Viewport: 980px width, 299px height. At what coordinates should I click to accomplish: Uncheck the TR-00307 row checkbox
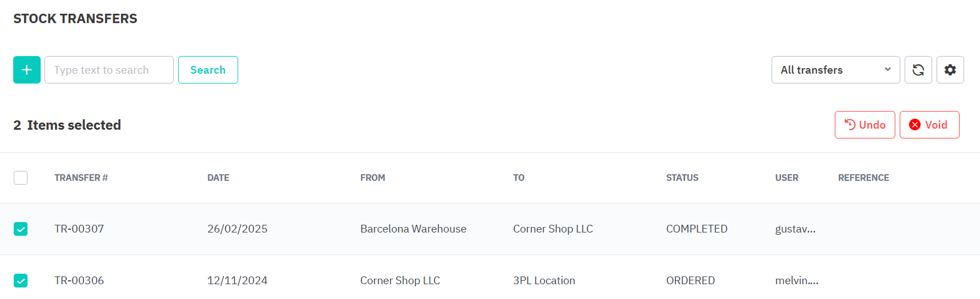click(21, 229)
